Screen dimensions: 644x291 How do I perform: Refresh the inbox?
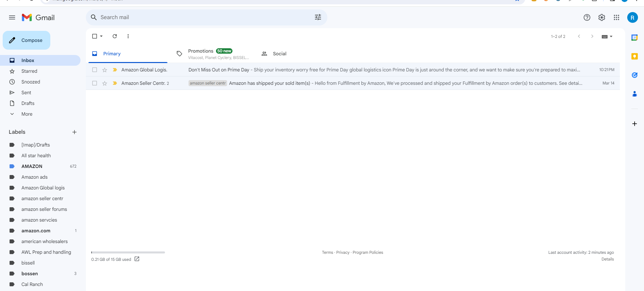tap(115, 36)
